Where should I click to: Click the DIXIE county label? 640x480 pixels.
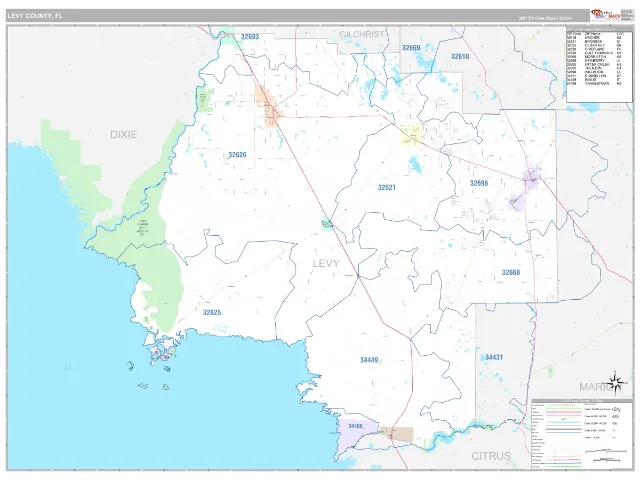[123, 134]
